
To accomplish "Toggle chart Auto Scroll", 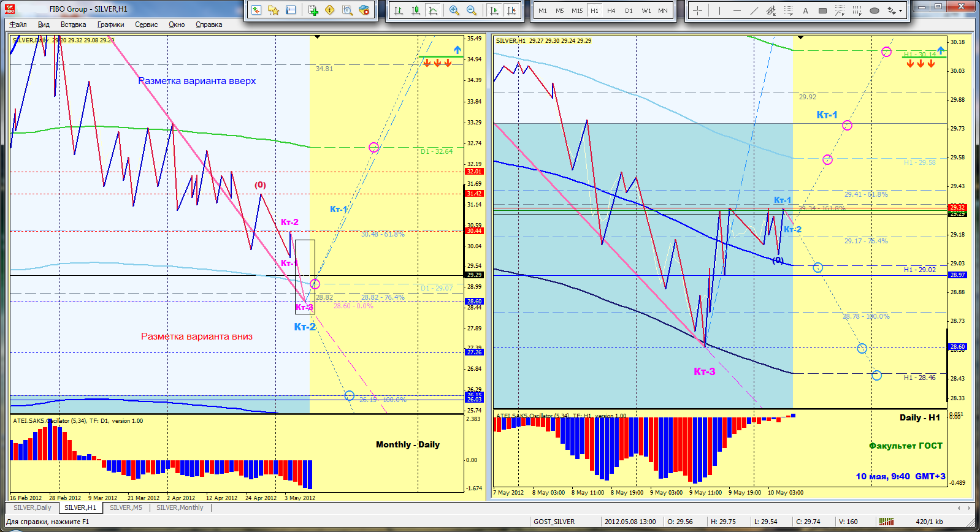I will click(494, 10).
